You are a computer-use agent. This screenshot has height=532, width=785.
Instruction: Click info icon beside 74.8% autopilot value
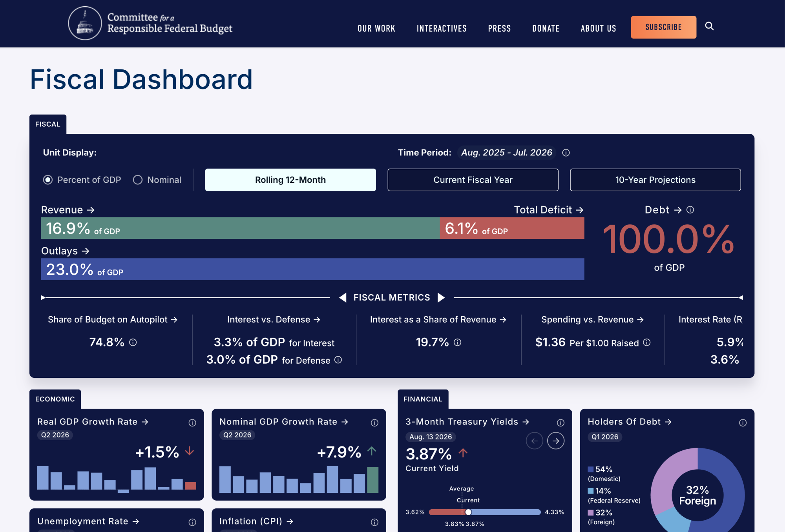pos(133,343)
